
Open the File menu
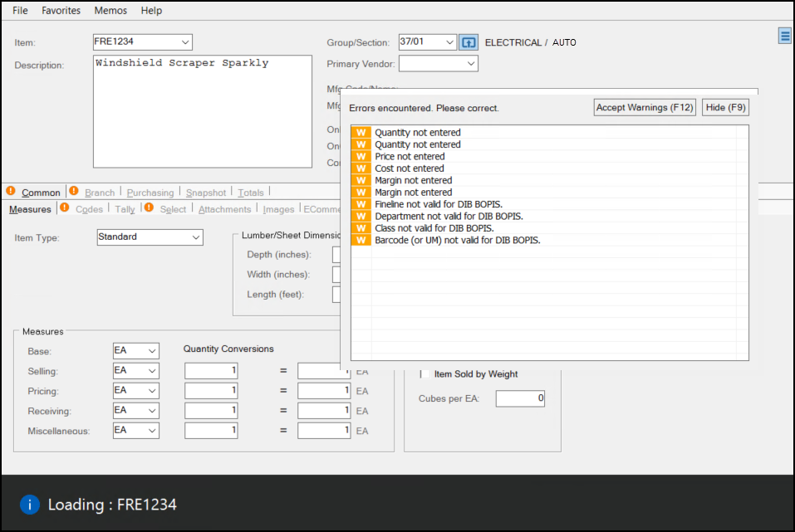point(20,11)
